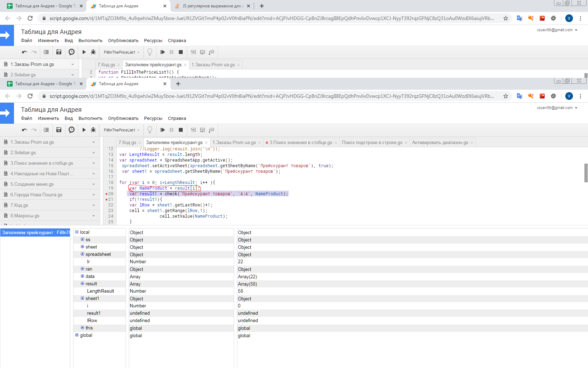
Task: Click save icon in back window toolbar
Action: click(x=59, y=52)
